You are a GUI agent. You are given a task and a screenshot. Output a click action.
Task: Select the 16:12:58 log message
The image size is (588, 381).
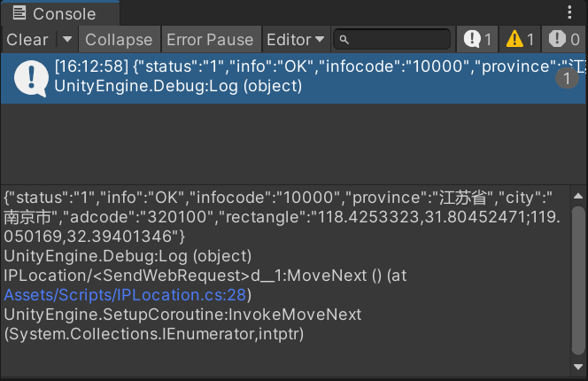click(293, 78)
